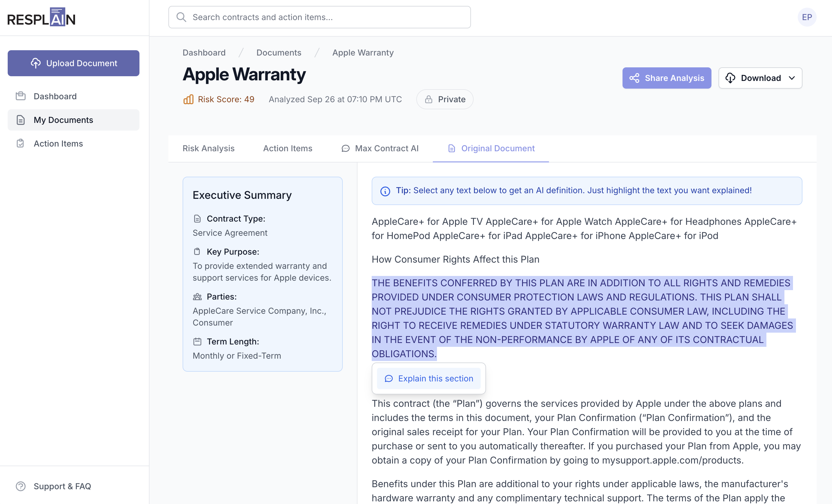Toggle the Private visibility badge

point(444,99)
